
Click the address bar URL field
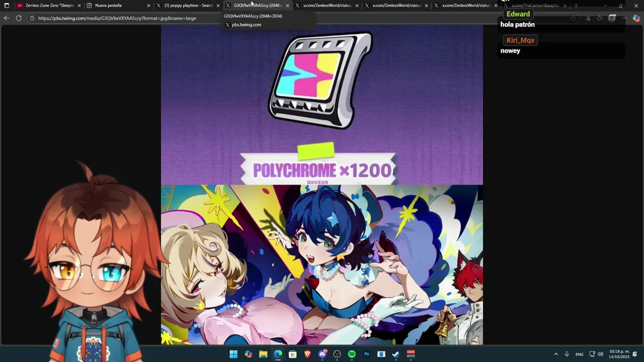302,18
